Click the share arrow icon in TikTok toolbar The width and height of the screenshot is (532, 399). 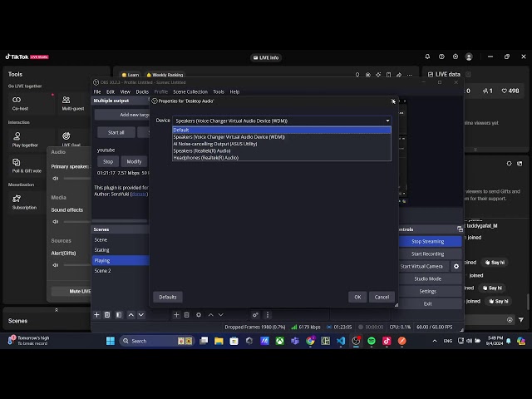(x=399, y=75)
